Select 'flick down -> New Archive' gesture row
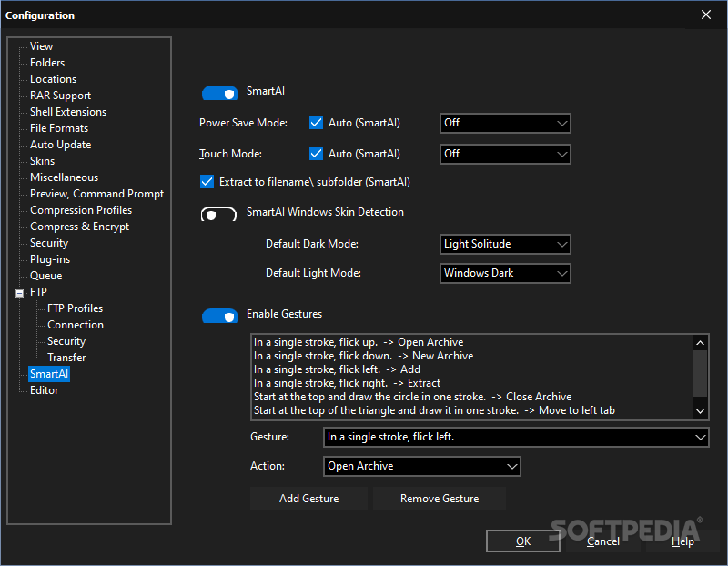The image size is (728, 566). click(x=471, y=356)
